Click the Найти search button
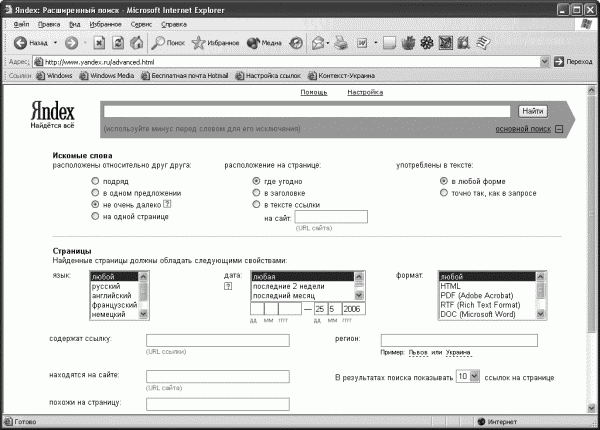This screenshot has width=600, height=430. tap(533, 111)
